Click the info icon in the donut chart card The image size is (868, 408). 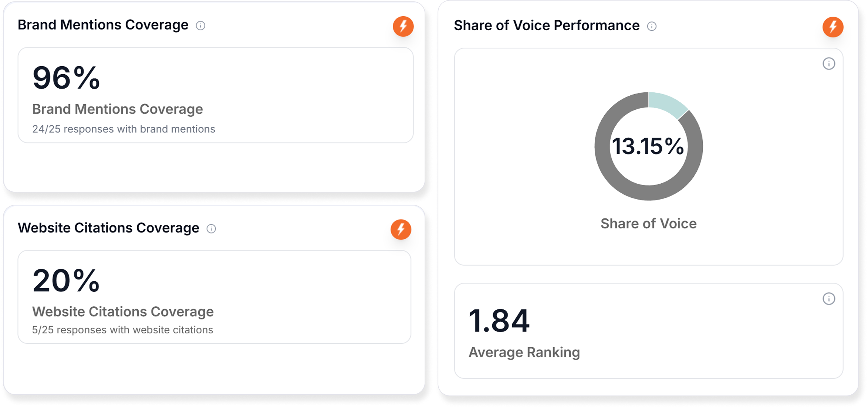point(829,64)
